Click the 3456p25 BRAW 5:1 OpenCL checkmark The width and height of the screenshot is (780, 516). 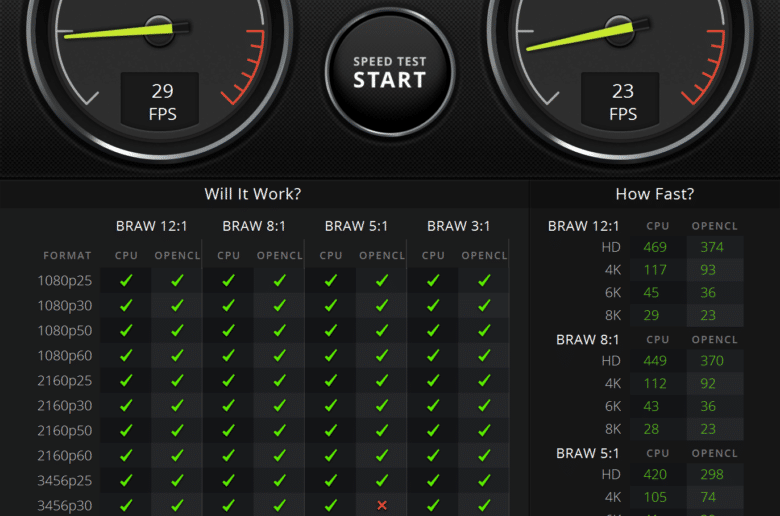click(x=382, y=481)
